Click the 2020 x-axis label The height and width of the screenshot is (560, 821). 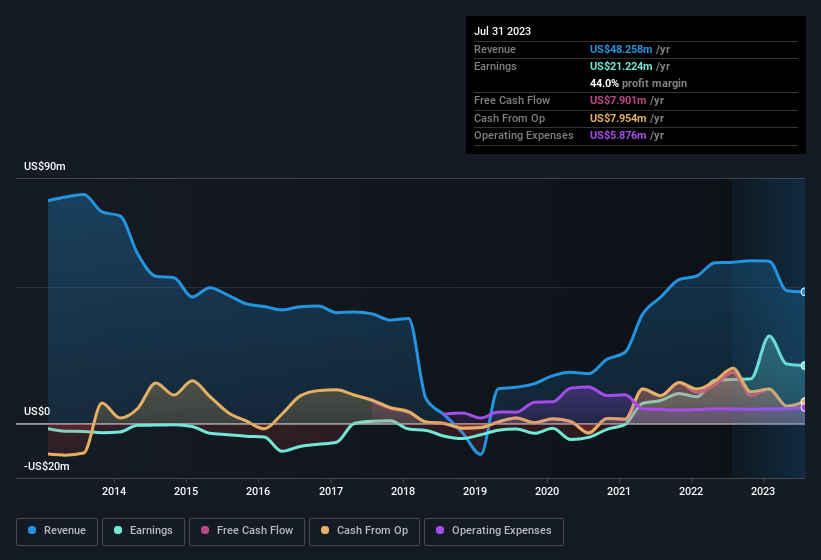pos(547,491)
